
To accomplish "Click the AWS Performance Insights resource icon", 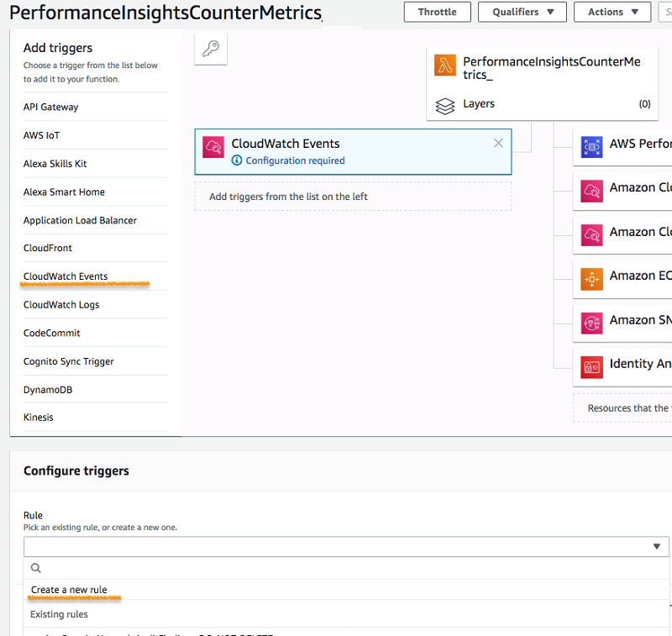I will point(592,146).
